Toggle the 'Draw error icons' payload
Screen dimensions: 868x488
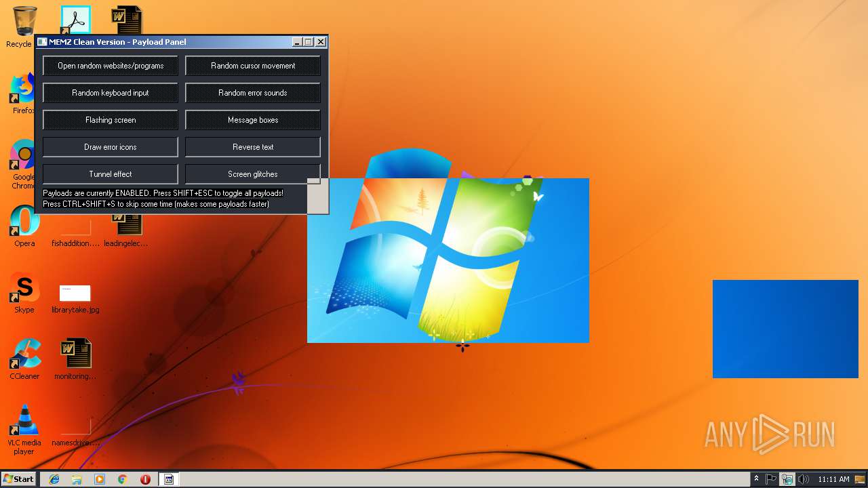(x=111, y=147)
